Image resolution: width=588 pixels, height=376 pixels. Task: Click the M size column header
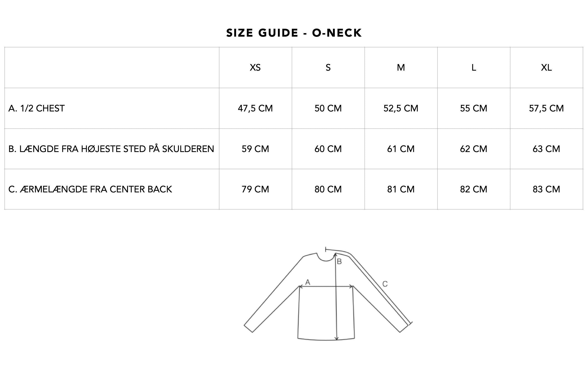(401, 68)
